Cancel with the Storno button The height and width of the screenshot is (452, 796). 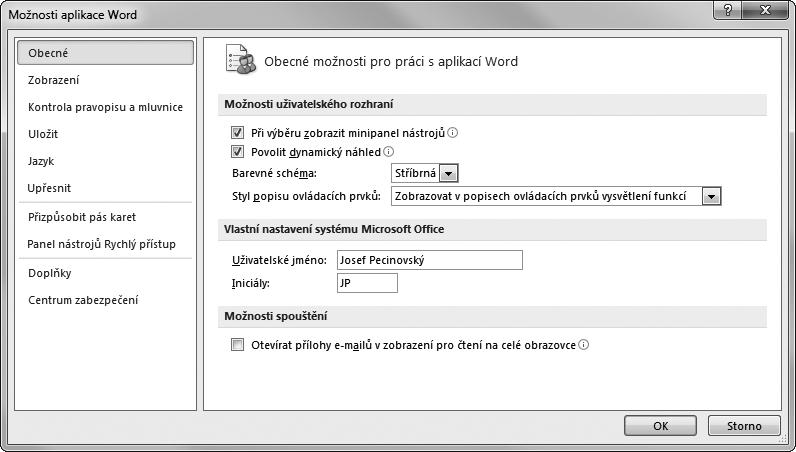point(744,426)
